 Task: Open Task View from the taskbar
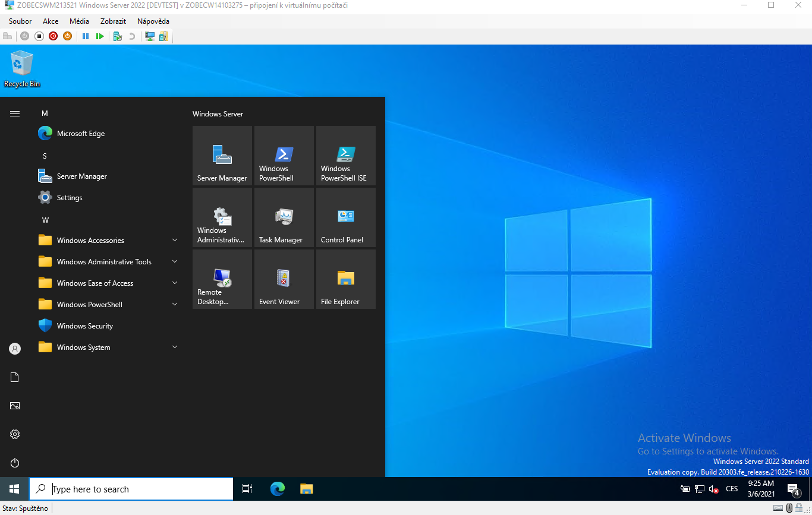[x=247, y=489]
